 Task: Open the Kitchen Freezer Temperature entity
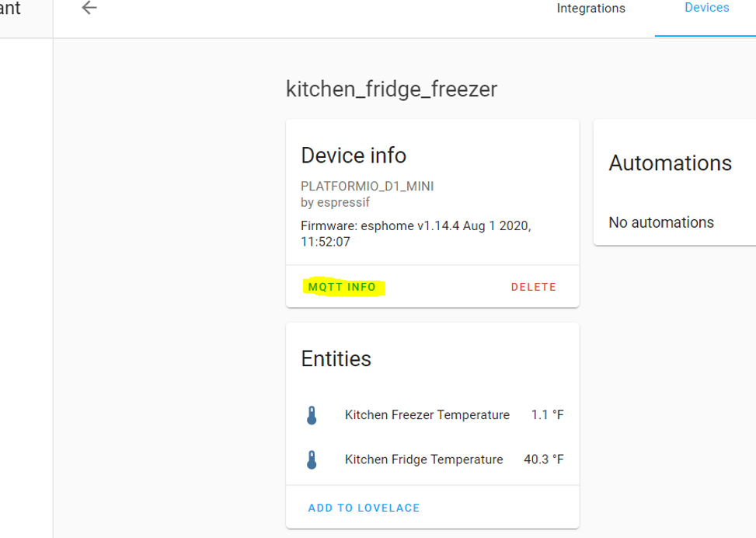tap(433, 415)
